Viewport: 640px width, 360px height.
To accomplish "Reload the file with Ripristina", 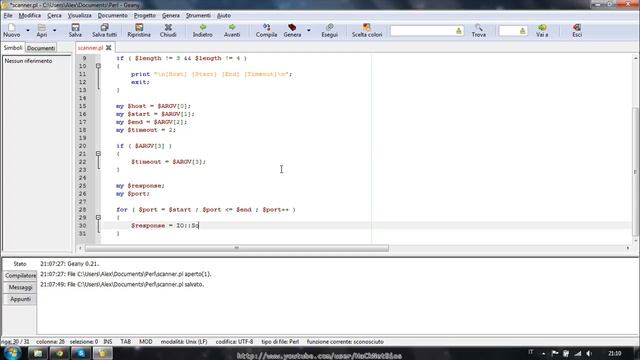I will click(139, 31).
